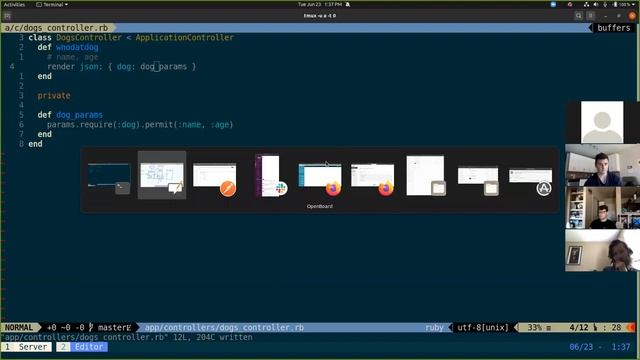
Task: Click the 4/12 line counter in status line
Action: 579,327
